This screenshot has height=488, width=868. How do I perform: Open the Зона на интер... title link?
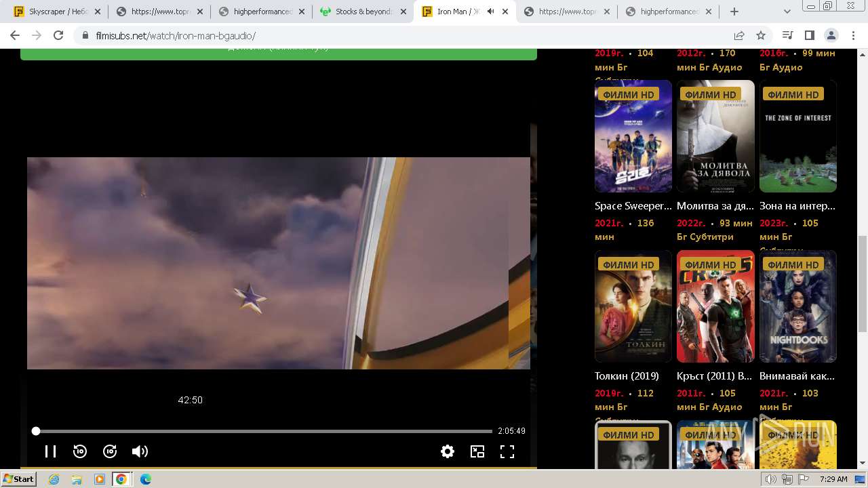point(797,206)
